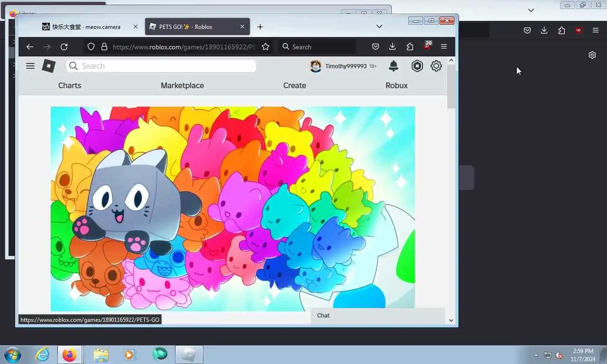Close the PETS GO! Roblox tab
The image size is (607, 364).
(x=242, y=27)
